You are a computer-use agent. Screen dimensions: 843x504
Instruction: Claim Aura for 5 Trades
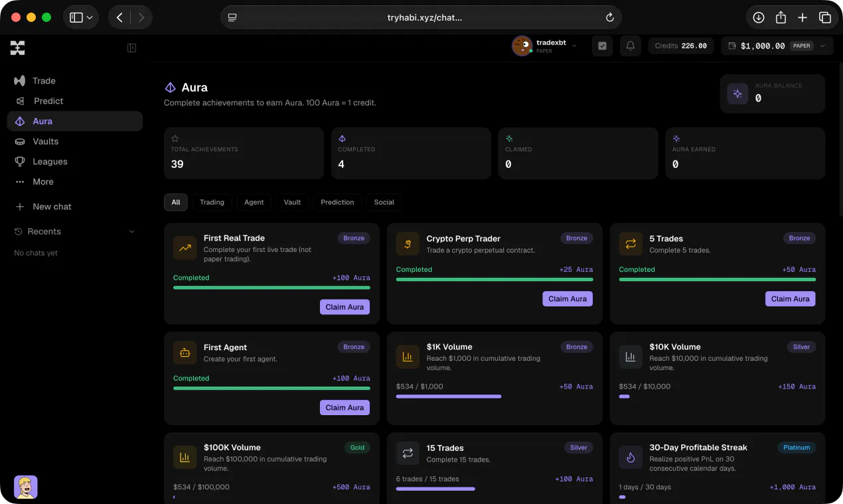[791, 299]
